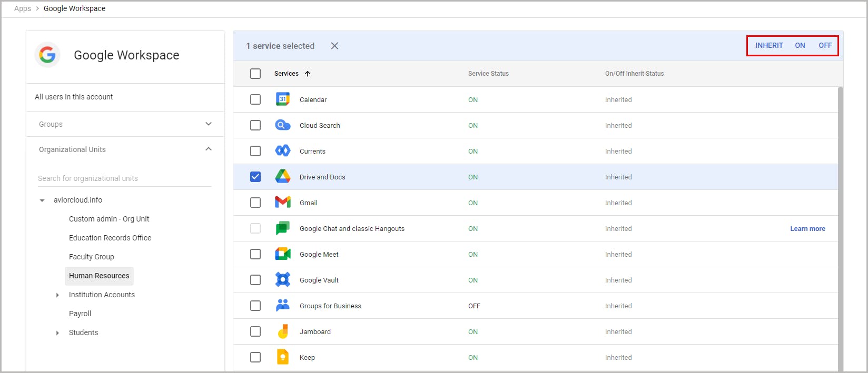Screen dimensions: 868x373
Task: Toggle the select-all services checkbox
Action: [x=255, y=74]
